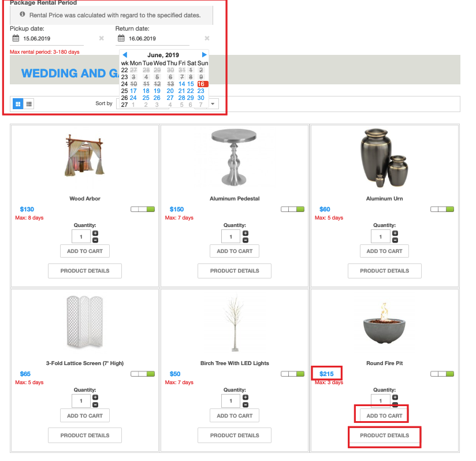The height and width of the screenshot is (461, 476).
Task: Increase Wood Arbor quantity with plus
Action: tap(95, 233)
